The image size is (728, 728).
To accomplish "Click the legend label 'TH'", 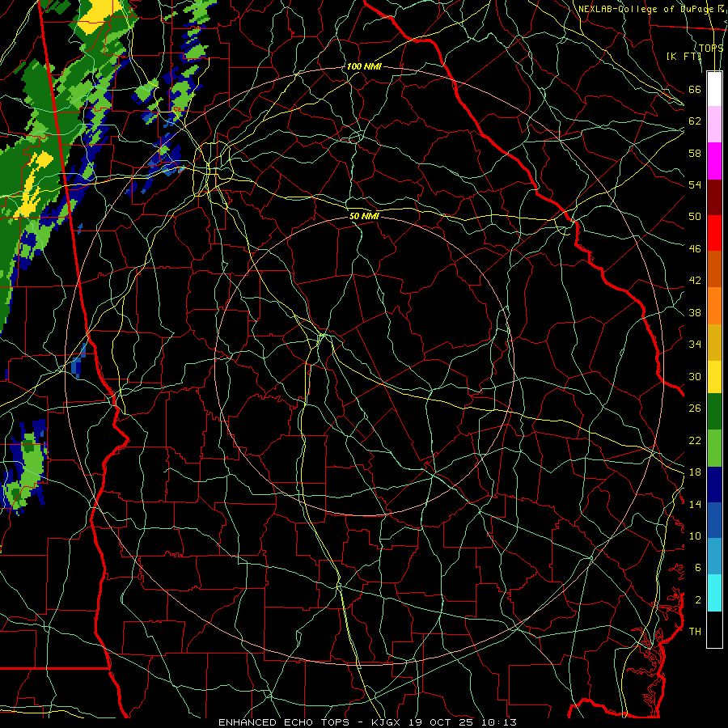I will [x=695, y=631].
